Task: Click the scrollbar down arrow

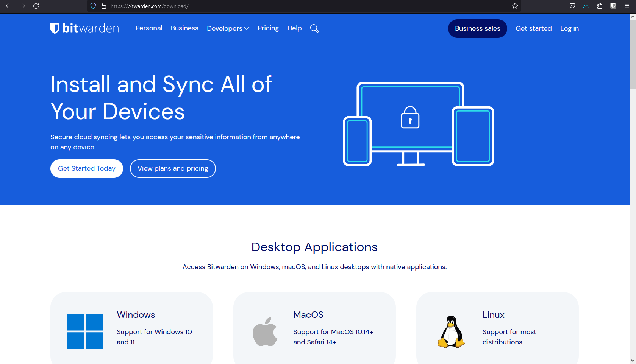Action: tap(633, 361)
